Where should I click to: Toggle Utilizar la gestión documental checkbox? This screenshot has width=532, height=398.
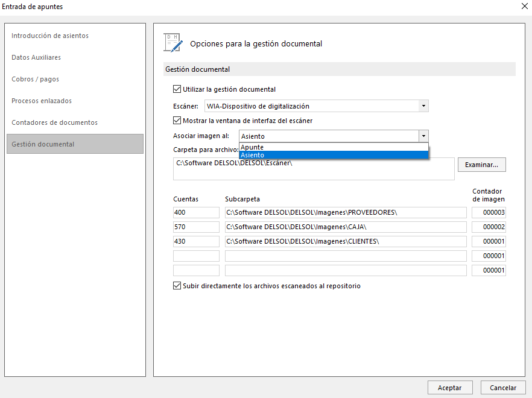[177, 89]
